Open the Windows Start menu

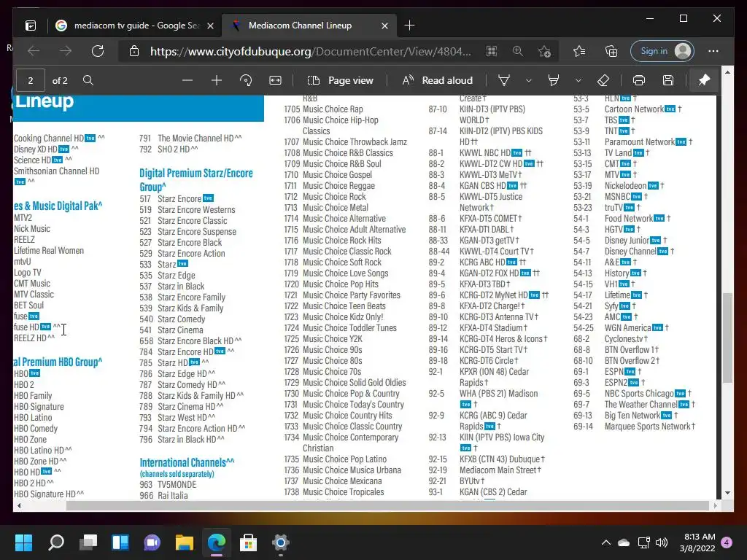coord(24,542)
